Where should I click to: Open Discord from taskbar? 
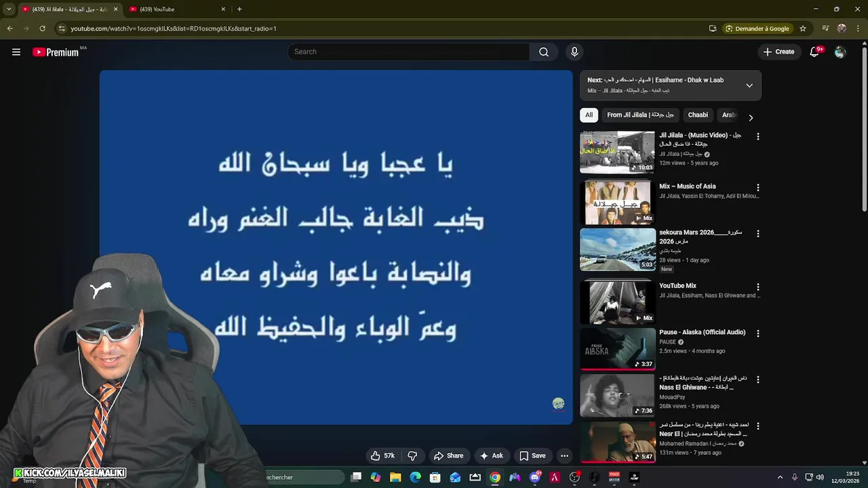point(535,477)
